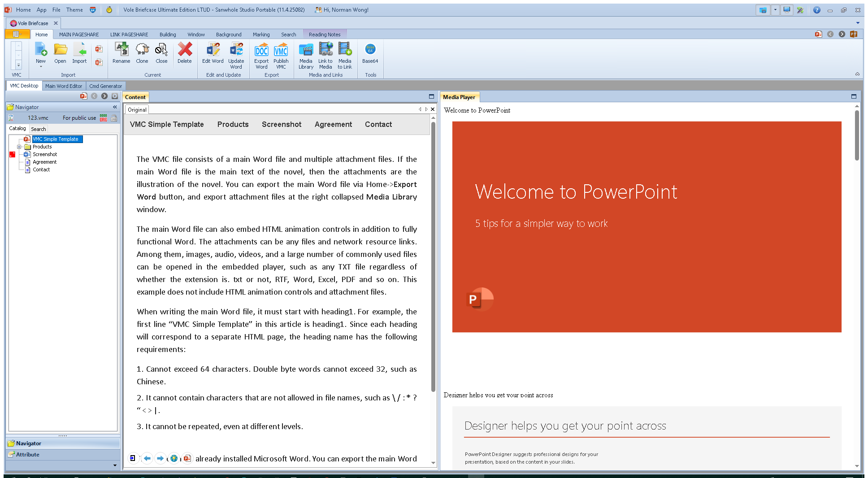Click the stopwatch icon in title bar

(x=109, y=9)
